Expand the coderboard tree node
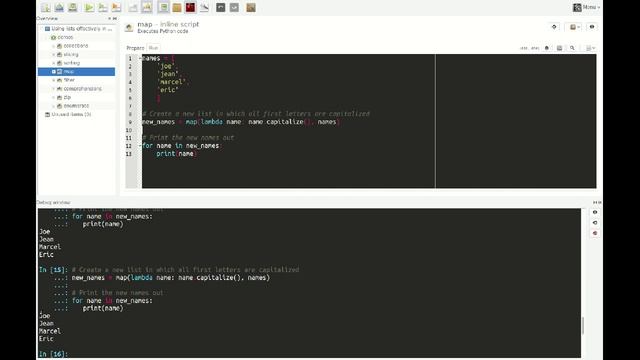The height and width of the screenshot is (360, 640). (53, 46)
